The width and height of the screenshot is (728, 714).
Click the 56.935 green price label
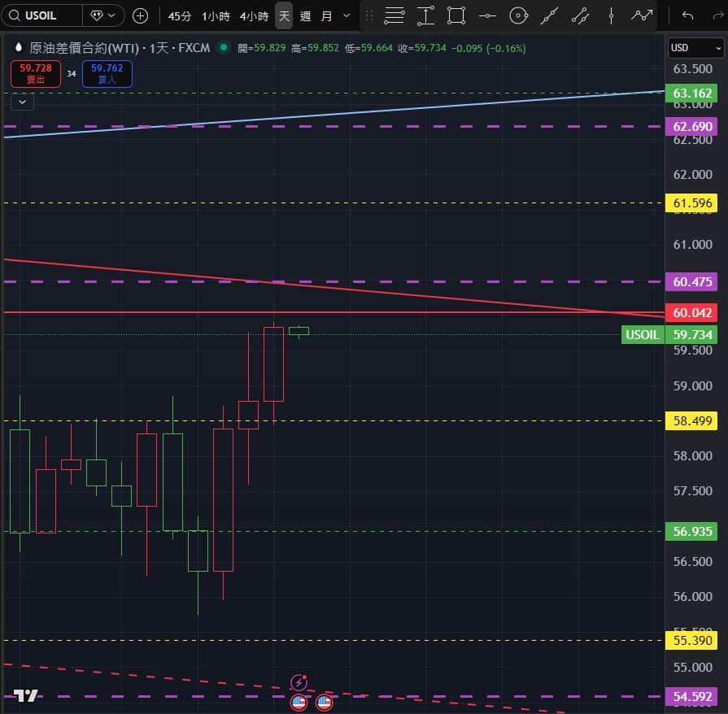(x=691, y=531)
